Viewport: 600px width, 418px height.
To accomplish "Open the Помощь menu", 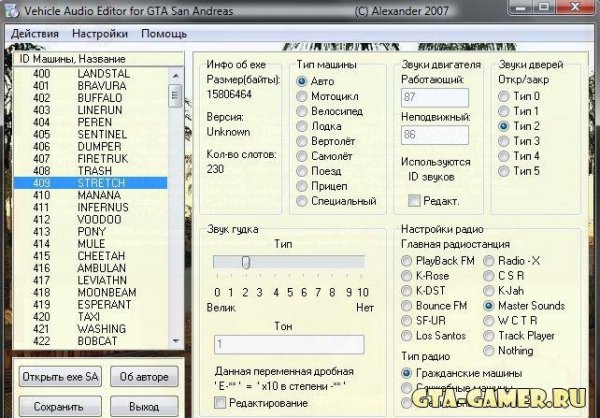I will pyautogui.click(x=164, y=34).
